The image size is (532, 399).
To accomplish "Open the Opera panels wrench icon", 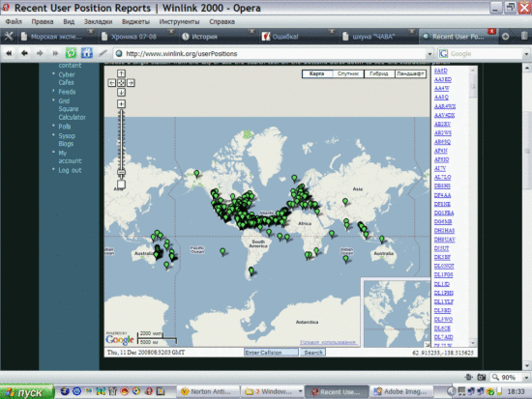I will pos(8,37).
